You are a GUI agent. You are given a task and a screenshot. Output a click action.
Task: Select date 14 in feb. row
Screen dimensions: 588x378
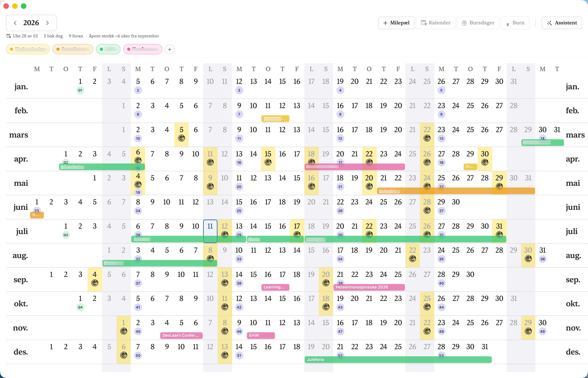coord(311,106)
